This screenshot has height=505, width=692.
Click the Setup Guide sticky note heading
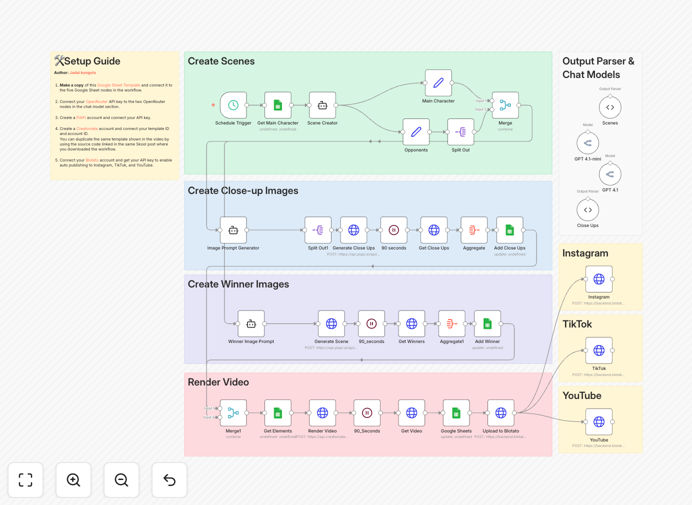point(87,61)
